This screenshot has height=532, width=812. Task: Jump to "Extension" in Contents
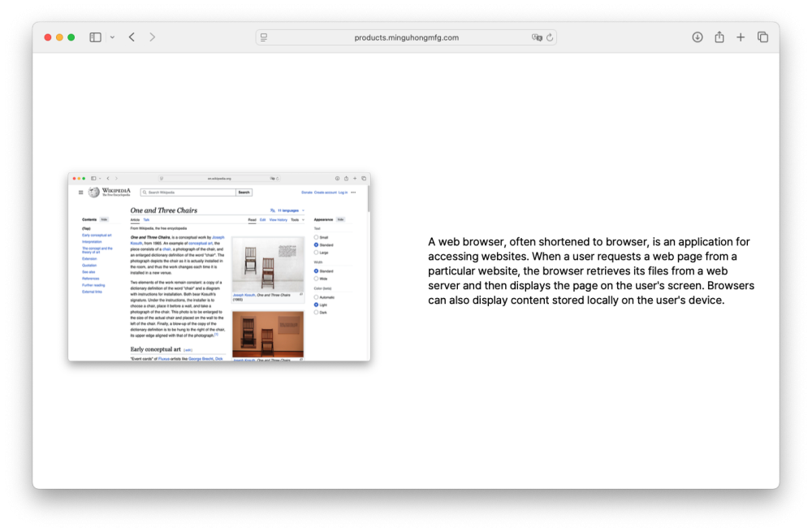point(89,258)
